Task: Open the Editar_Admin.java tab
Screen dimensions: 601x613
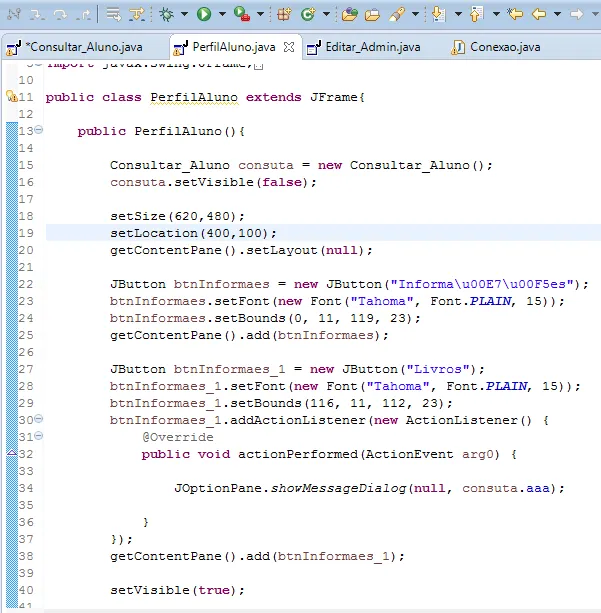Action: [373, 47]
